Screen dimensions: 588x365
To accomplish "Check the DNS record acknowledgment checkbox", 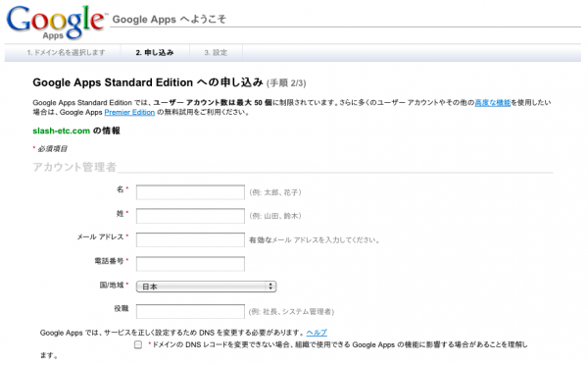I will tap(138, 344).
